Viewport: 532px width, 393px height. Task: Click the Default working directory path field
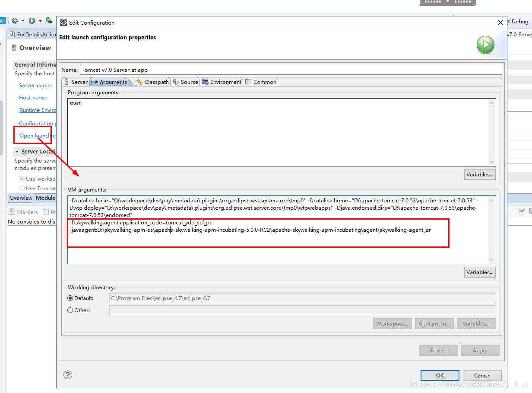tap(302, 298)
